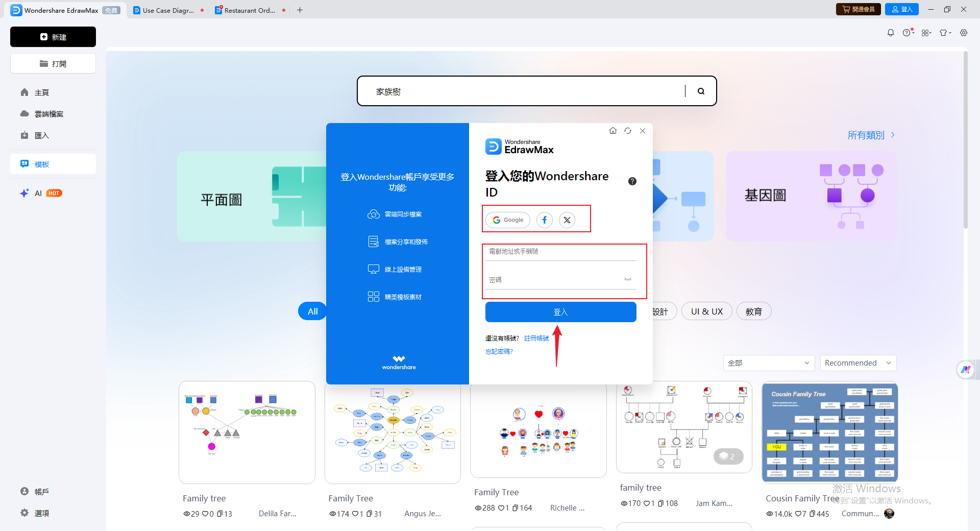Select 模板 templates in sidebar
Image resolution: width=980 pixels, height=531 pixels.
click(53, 164)
